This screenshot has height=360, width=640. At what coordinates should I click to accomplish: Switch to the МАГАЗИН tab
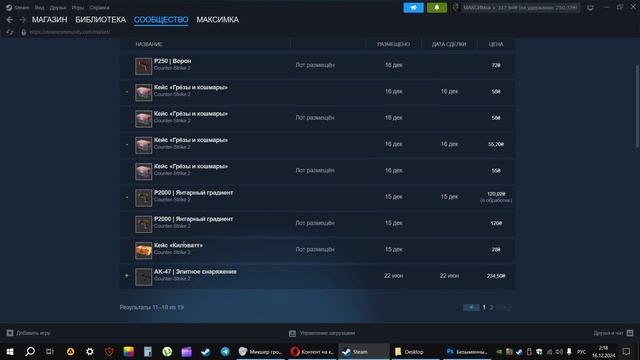pos(49,20)
